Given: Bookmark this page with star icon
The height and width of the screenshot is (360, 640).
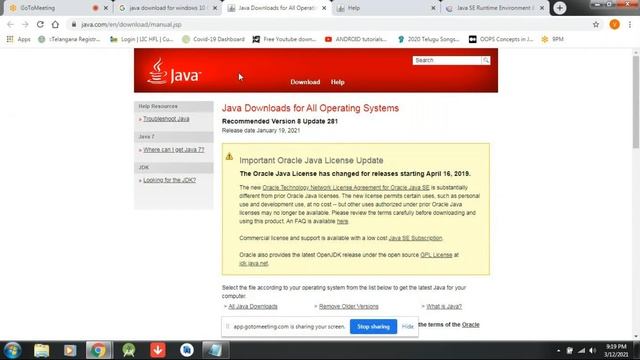Looking at the screenshot, I should (596, 24).
